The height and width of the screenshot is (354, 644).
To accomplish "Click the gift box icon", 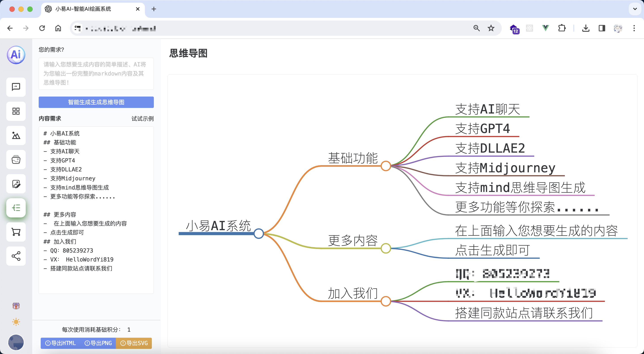I will point(16,306).
